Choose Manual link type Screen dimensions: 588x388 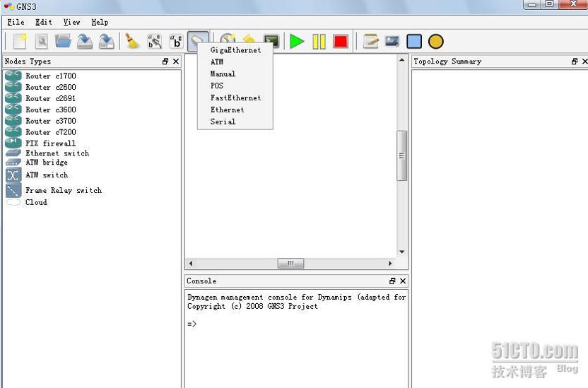[x=235, y=74]
